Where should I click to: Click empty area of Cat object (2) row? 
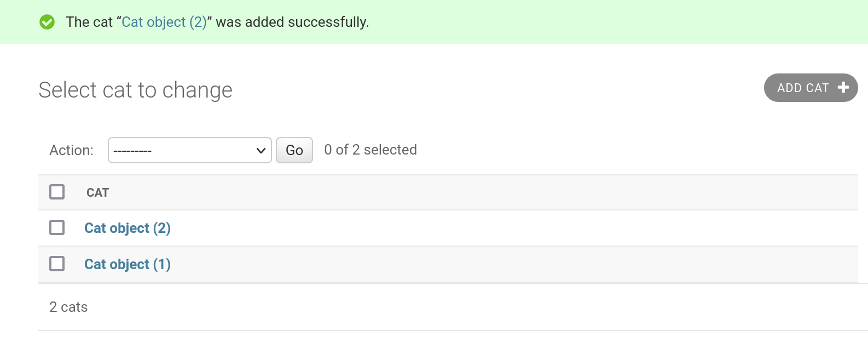point(514,228)
